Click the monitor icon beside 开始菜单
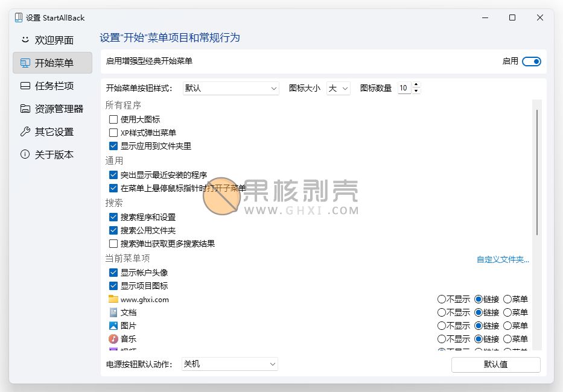Image resolution: width=563 pixels, height=392 pixels. pos(25,63)
